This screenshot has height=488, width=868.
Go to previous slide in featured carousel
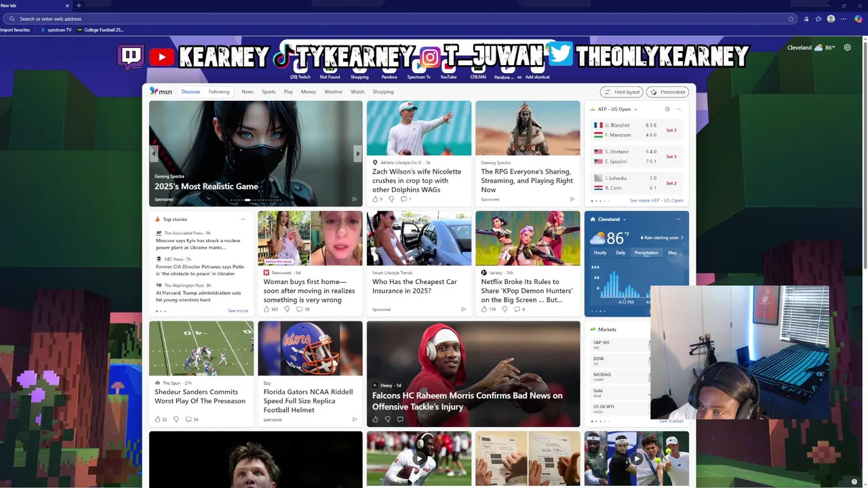[154, 154]
